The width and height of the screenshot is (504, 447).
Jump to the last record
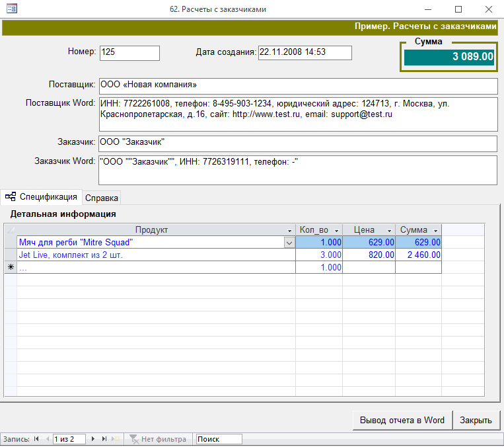point(104,439)
